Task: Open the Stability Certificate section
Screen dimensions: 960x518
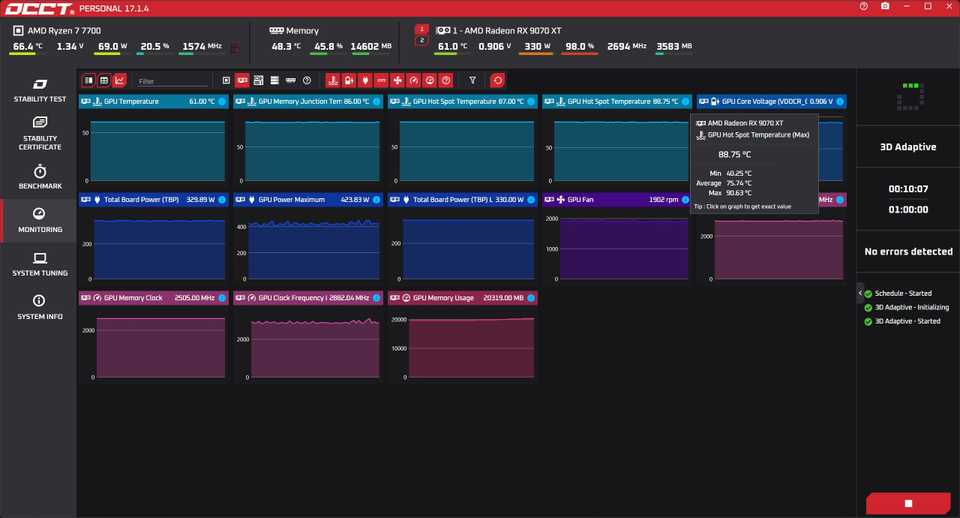Action: tap(40, 134)
